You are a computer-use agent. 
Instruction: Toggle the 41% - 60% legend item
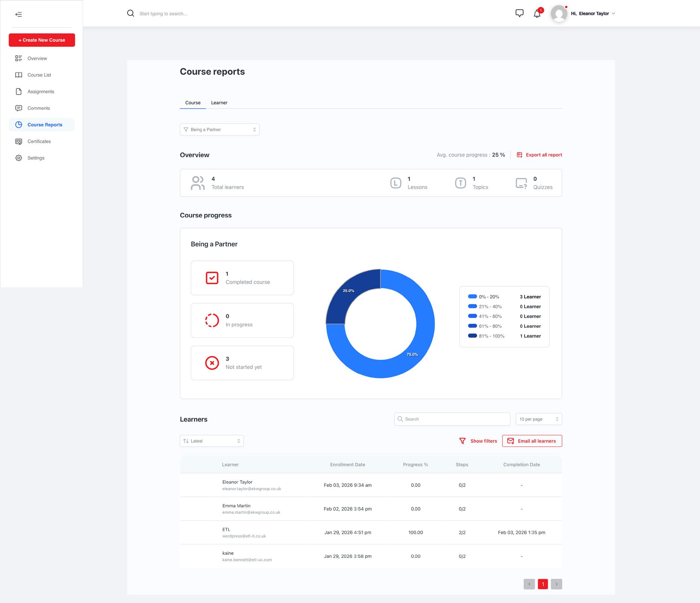point(490,316)
